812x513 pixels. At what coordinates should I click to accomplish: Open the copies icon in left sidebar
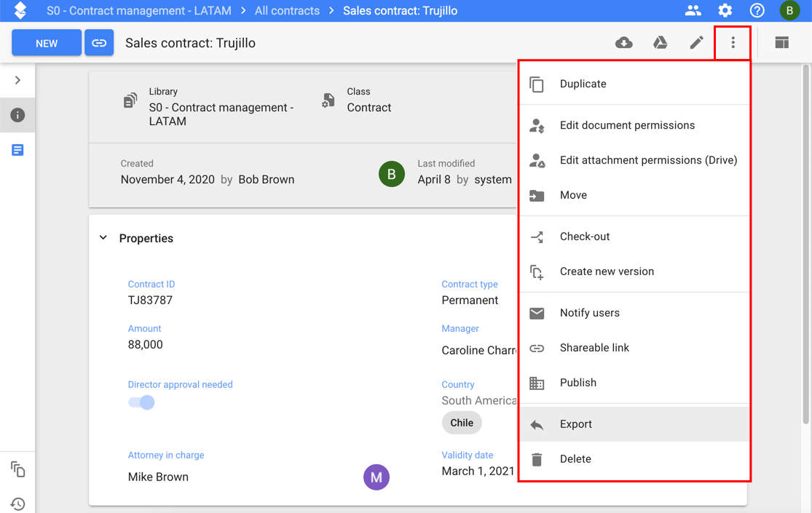(x=17, y=469)
